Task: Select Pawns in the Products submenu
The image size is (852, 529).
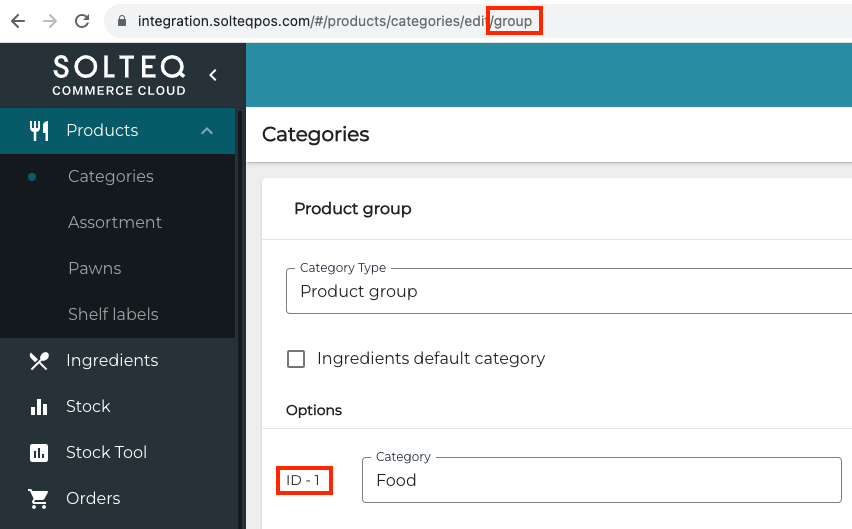Action: pos(94,268)
